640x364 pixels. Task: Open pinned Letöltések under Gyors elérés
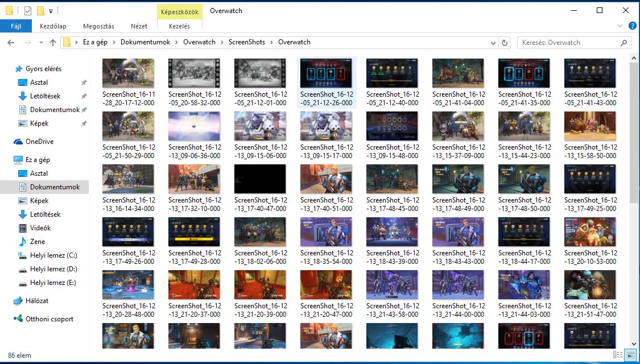[45, 96]
